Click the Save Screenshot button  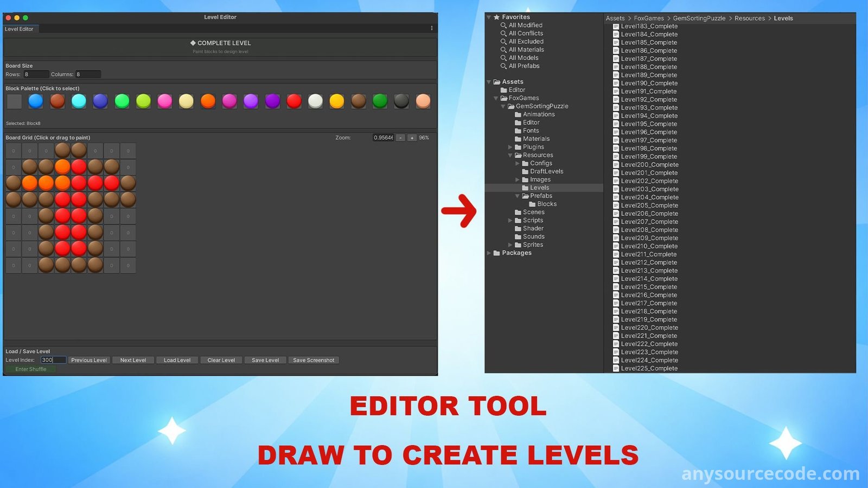(314, 360)
